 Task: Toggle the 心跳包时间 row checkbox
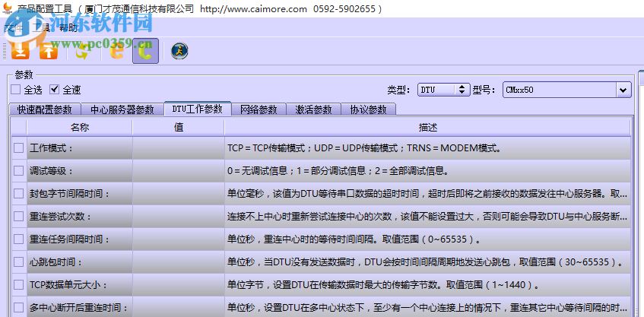[x=19, y=262]
